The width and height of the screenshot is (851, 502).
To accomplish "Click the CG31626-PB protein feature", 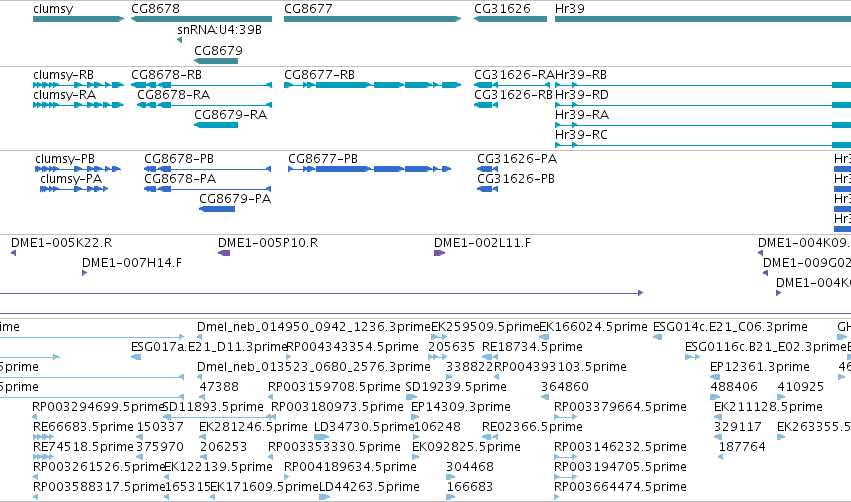I will click(x=487, y=189).
